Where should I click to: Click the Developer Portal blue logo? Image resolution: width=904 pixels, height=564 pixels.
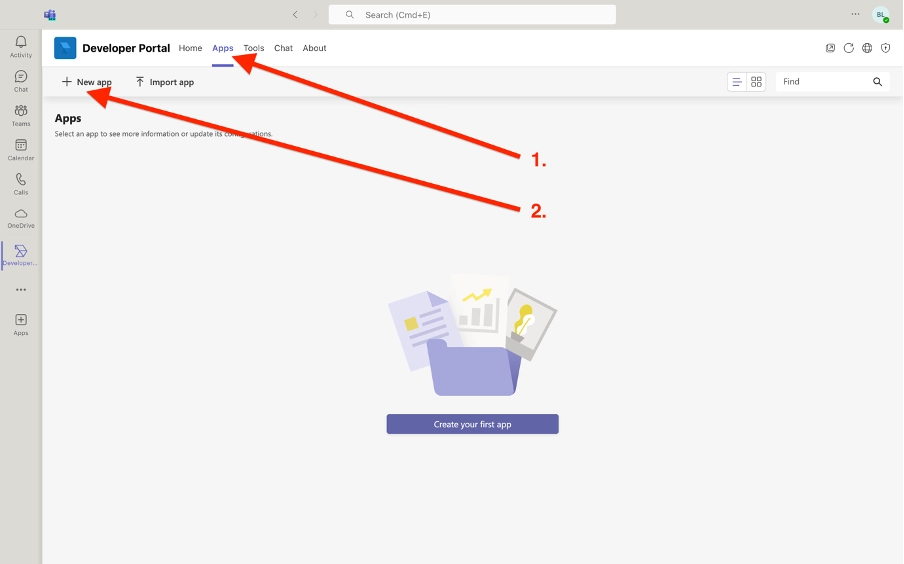[x=65, y=48]
